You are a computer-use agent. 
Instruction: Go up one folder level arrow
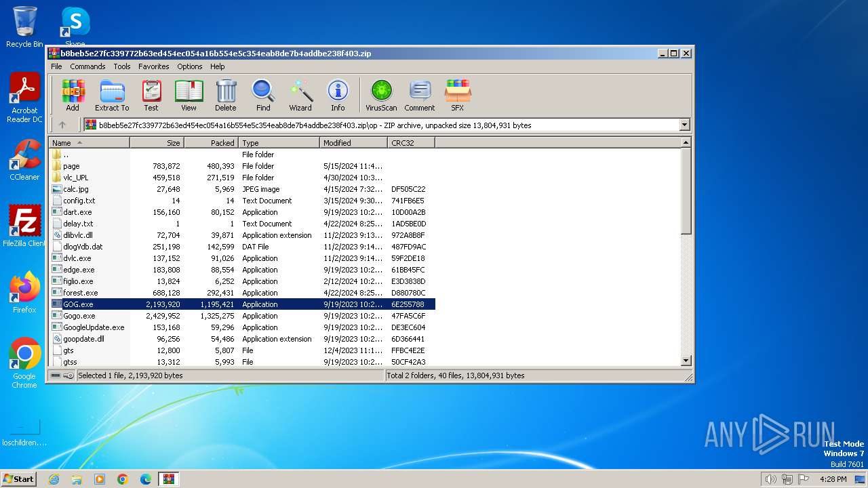[x=62, y=125]
